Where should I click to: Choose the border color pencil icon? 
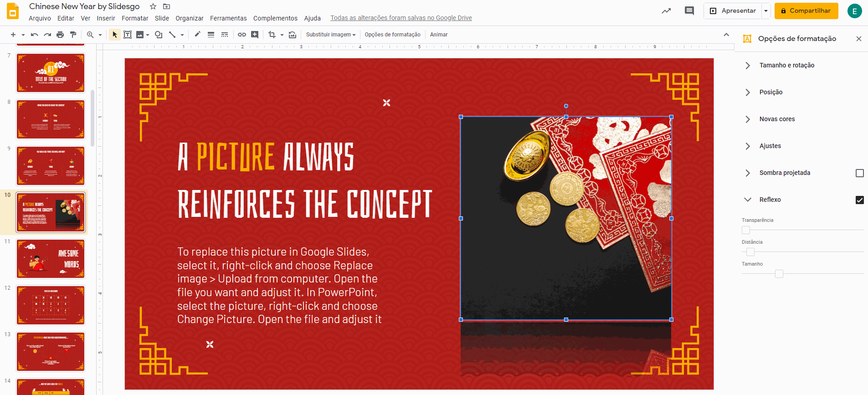point(197,35)
